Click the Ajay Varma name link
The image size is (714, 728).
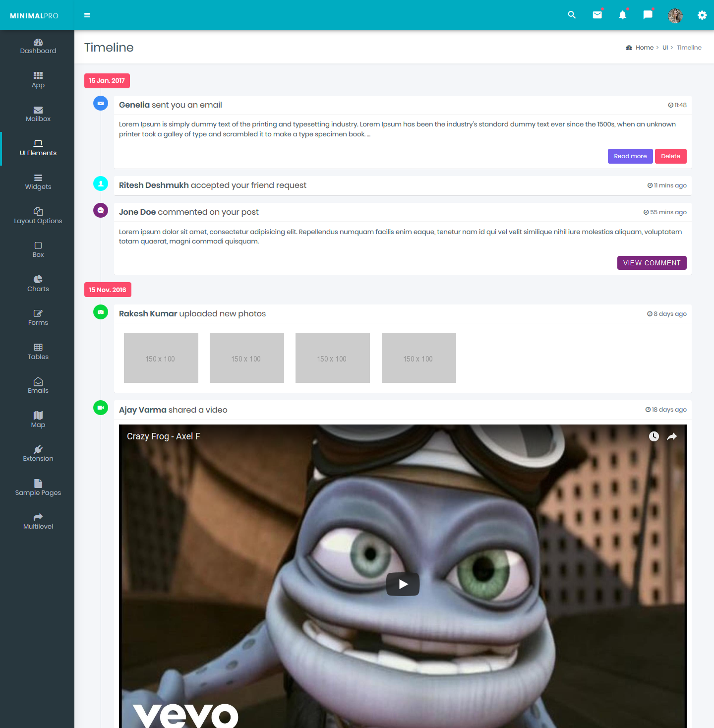coord(143,410)
